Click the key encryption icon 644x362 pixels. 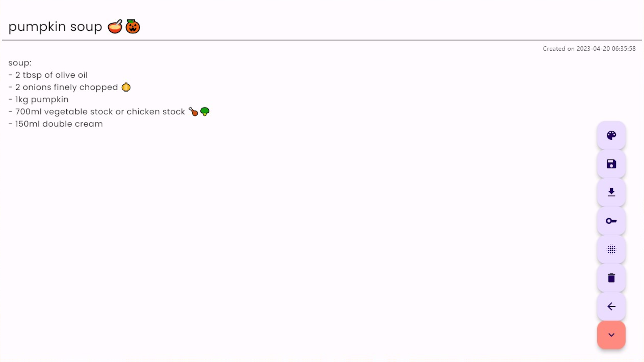pyautogui.click(x=611, y=221)
